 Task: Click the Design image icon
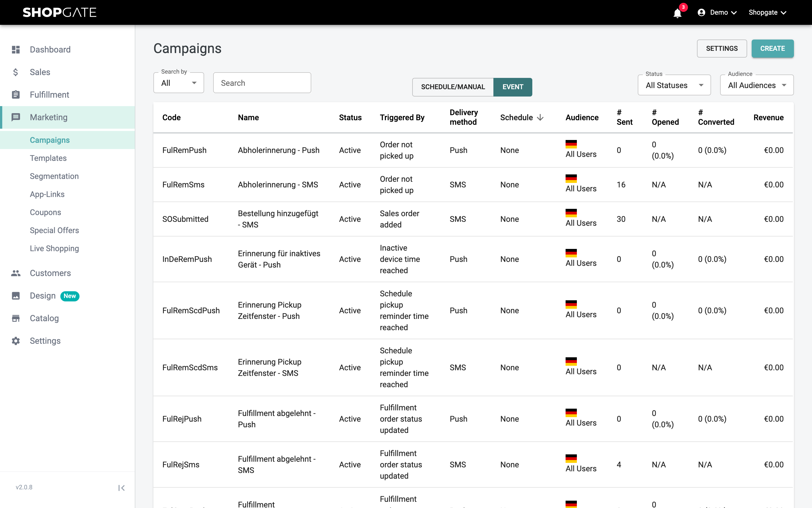point(16,296)
